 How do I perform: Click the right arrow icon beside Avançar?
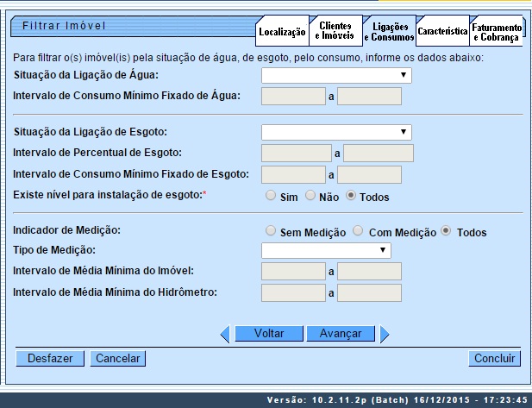coord(385,334)
